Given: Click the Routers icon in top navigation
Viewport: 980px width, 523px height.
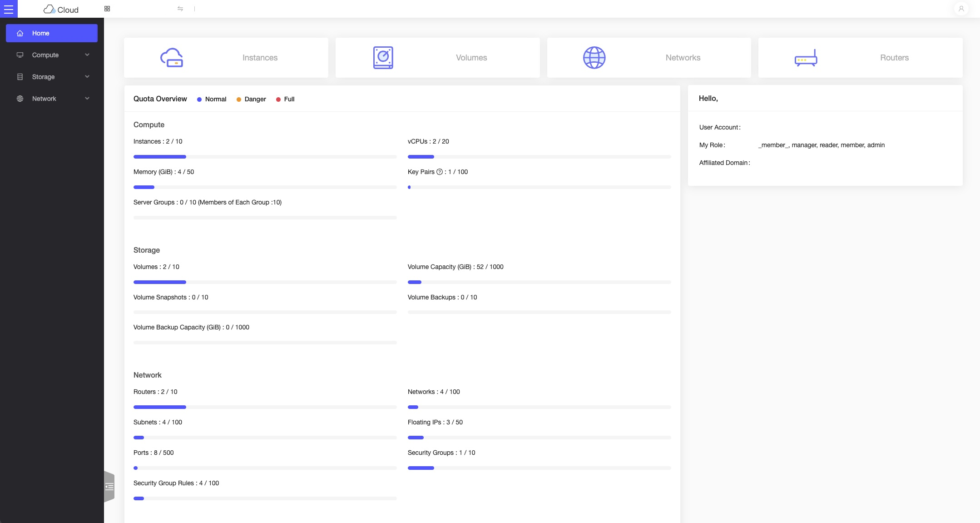Looking at the screenshot, I should (x=806, y=58).
